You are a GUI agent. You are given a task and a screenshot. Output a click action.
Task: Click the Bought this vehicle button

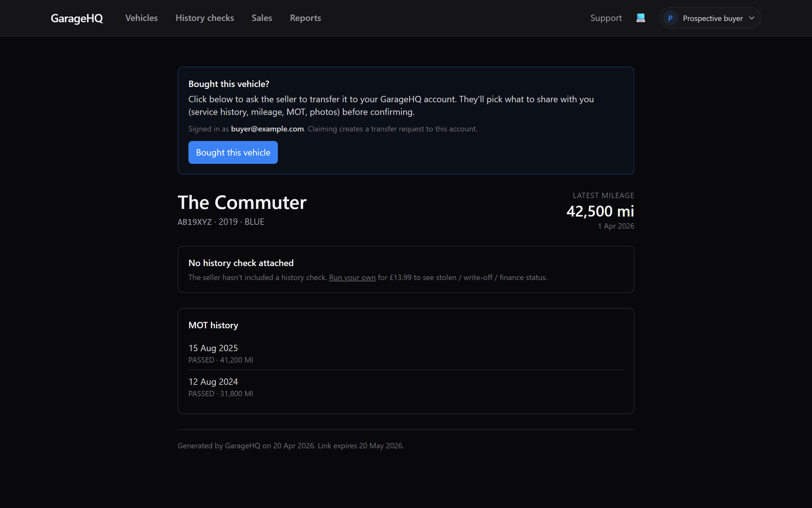tap(233, 152)
